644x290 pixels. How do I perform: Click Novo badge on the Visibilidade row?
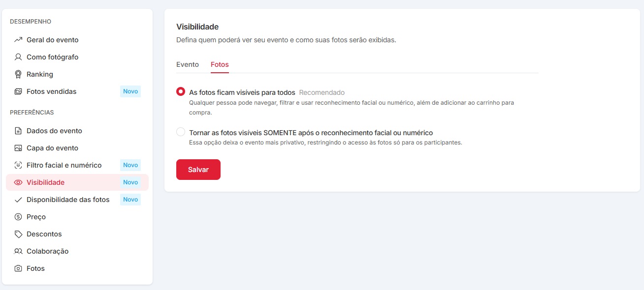click(x=130, y=182)
